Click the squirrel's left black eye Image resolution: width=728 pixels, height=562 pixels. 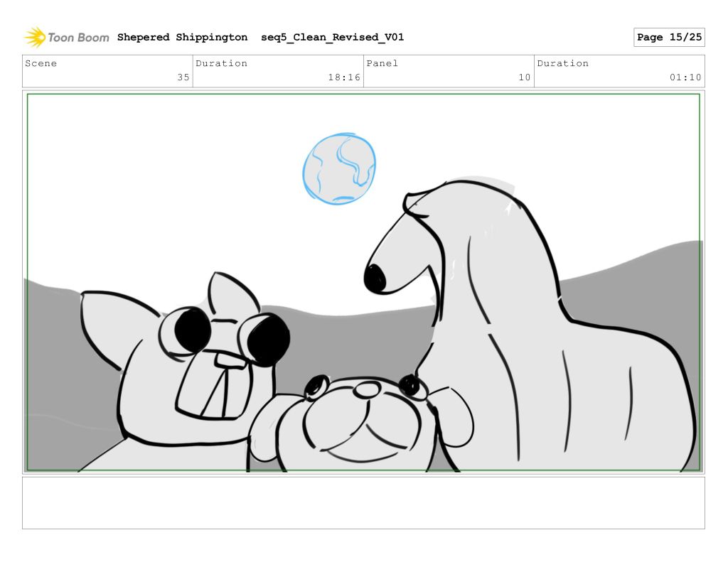(x=192, y=330)
